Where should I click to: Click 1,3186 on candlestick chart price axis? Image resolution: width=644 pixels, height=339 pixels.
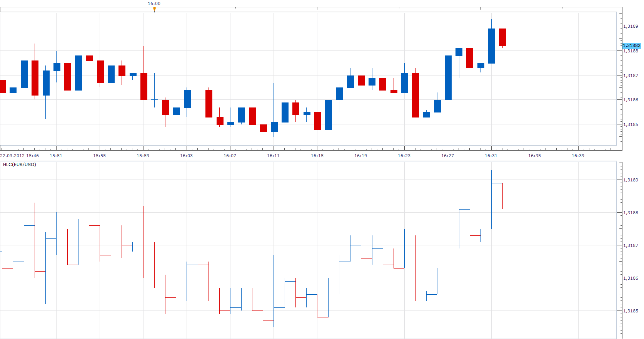coord(631,100)
